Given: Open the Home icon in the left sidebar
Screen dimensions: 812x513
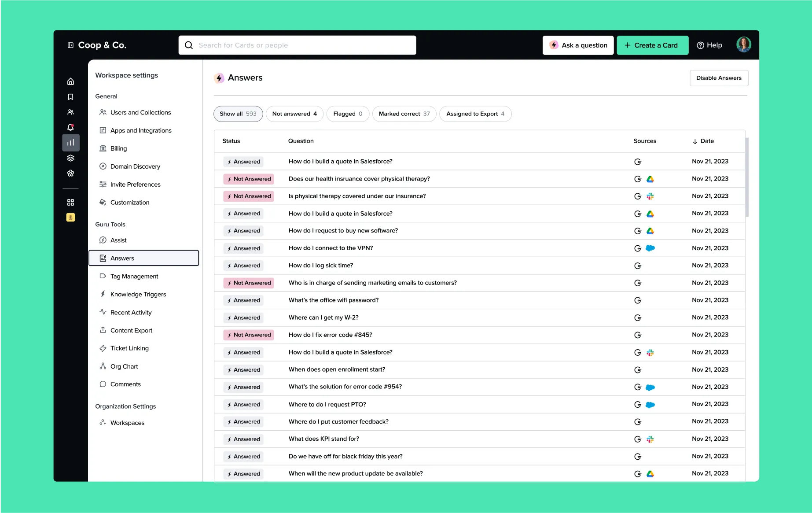Looking at the screenshot, I should (70, 81).
